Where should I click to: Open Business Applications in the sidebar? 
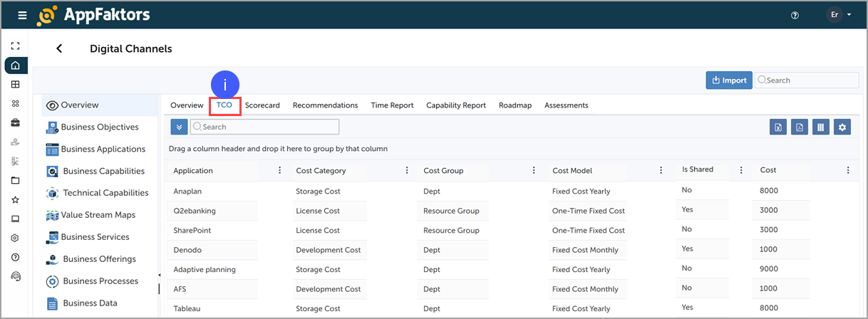pyautogui.click(x=103, y=149)
